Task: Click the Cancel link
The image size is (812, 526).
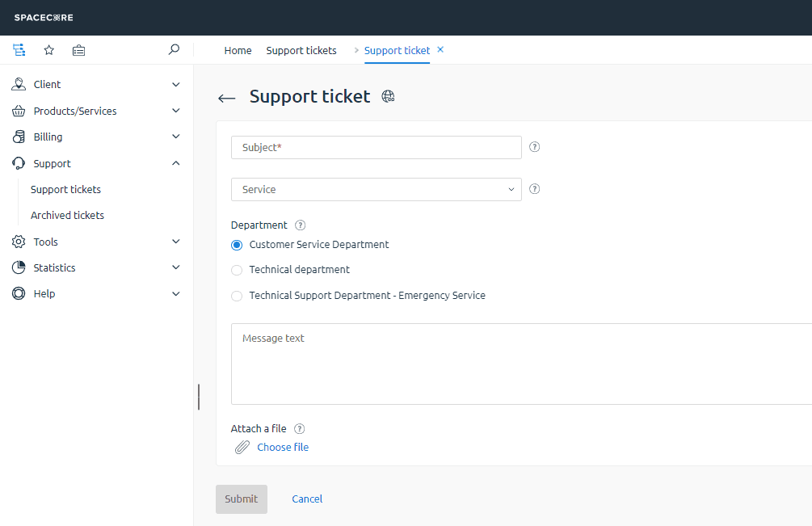Action: (307, 499)
